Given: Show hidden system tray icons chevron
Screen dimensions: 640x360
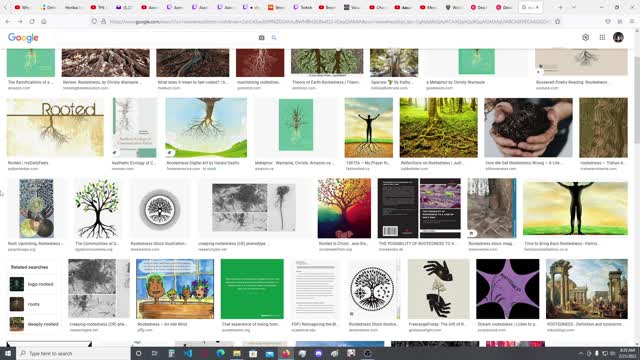Looking at the screenshot, I should point(580,353).
